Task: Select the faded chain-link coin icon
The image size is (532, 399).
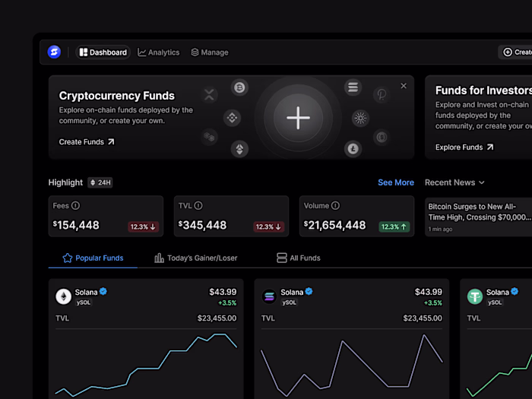Action: pos(209,137)
